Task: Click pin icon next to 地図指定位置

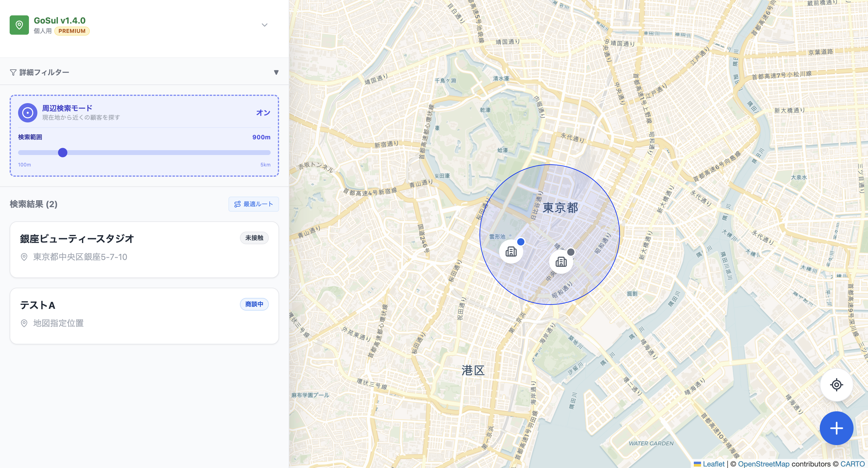Action: tap(24, 323)
